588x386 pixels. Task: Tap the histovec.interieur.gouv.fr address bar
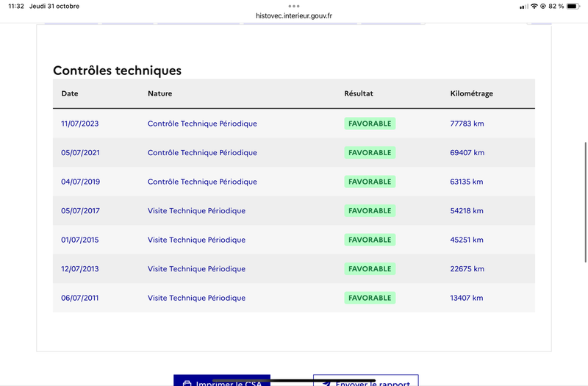(293, 15)
